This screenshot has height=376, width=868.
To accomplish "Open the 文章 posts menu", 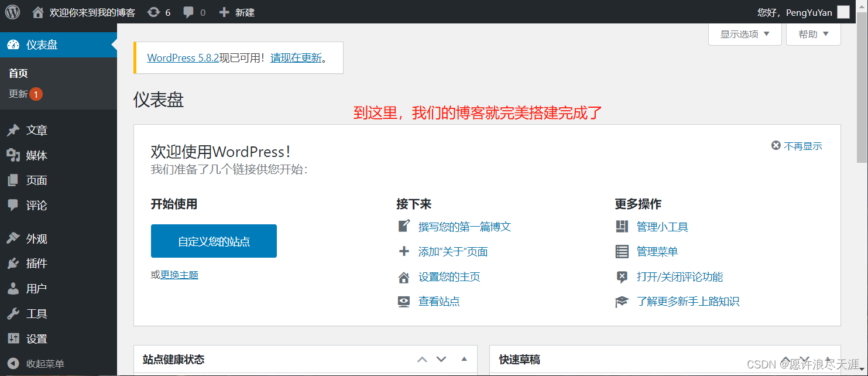I will coord(59,130).
